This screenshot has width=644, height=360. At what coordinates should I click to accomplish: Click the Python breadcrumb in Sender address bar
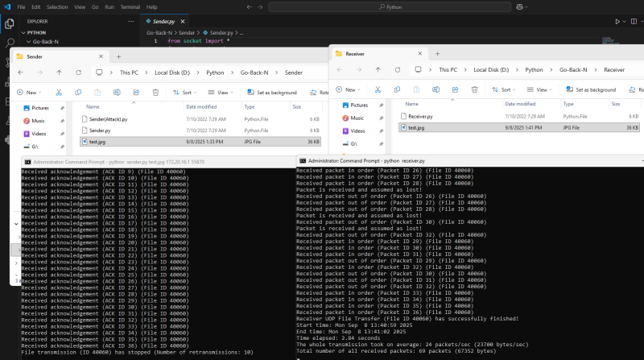coord(213,72)
